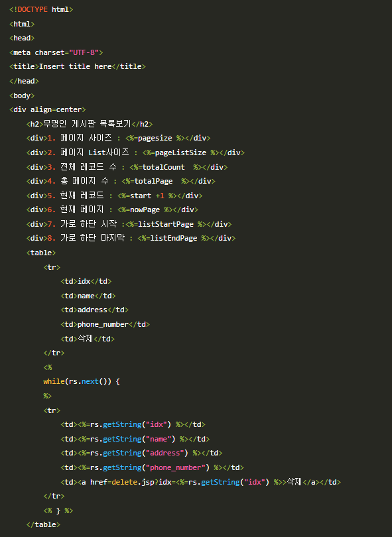Click the line with <%=totalCount %>
Image resolution: width=392 pixels, height=537 pixels.
127,167
